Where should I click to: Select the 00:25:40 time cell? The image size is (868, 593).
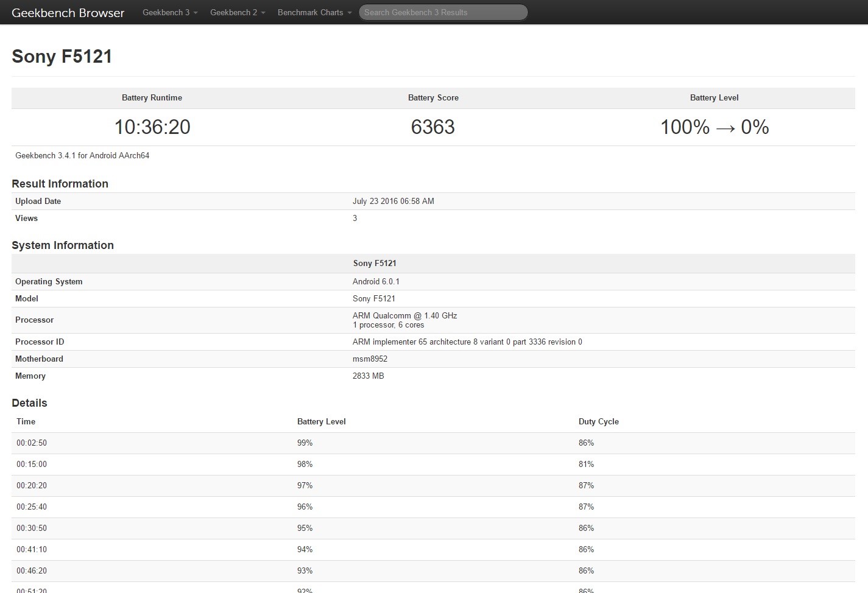[32, 507]
